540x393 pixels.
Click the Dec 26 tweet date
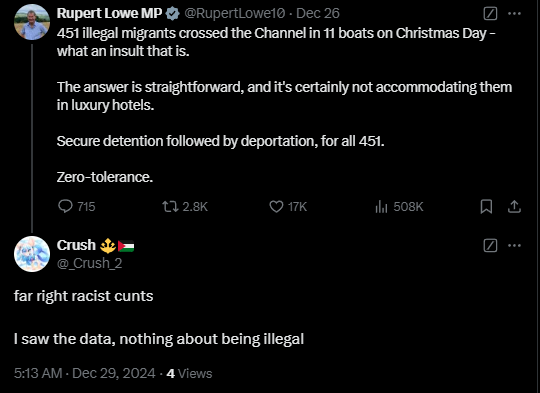pyautogui.click(x=318, y=13)
